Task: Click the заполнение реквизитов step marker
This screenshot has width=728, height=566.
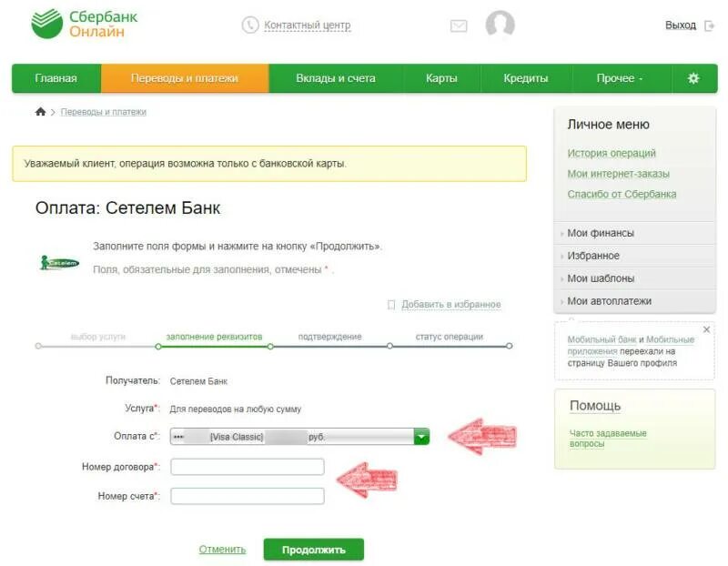Action: [x=158, y=347]
